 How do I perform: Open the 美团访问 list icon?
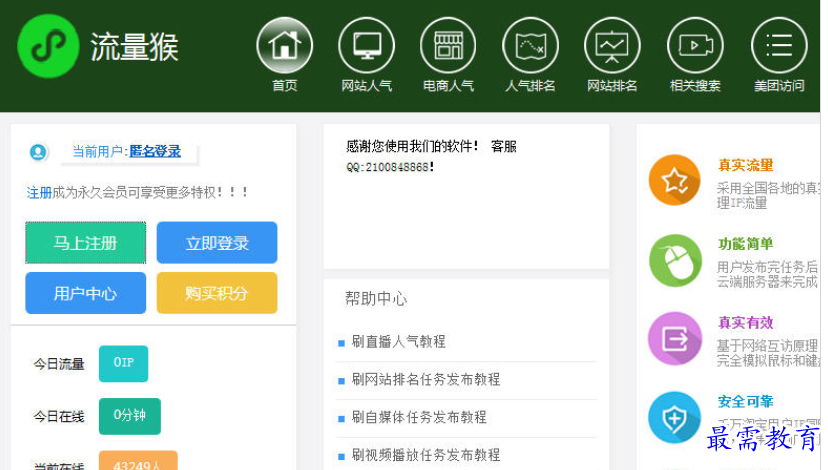[x=779, y=45]
